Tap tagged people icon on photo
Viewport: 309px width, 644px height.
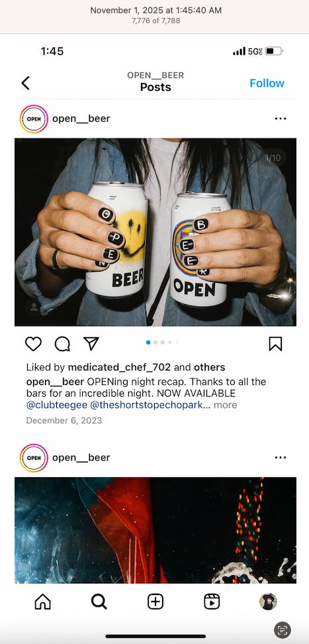[x=34, y=307]
